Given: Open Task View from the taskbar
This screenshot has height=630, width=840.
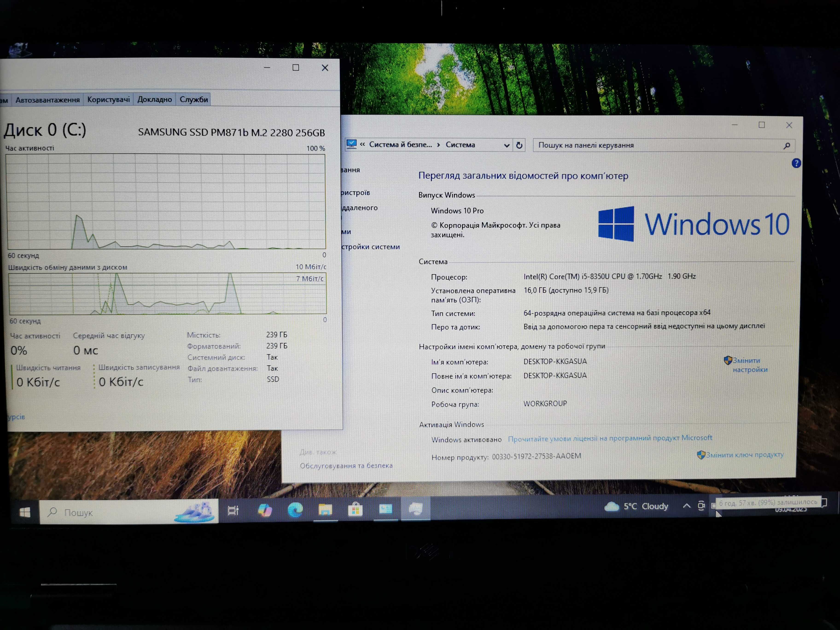Looking at the screenshot, I should (233, 510).
